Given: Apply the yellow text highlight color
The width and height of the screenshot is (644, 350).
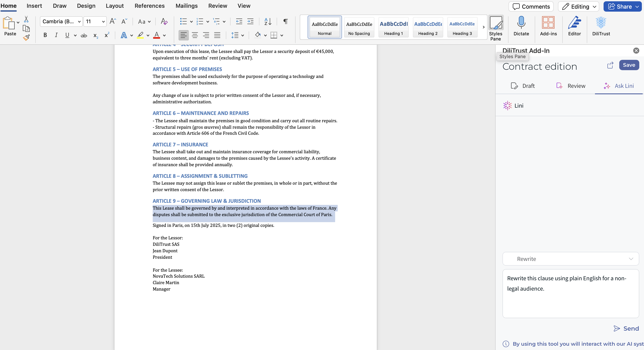Looking at the screenshot, I should 140,35.
